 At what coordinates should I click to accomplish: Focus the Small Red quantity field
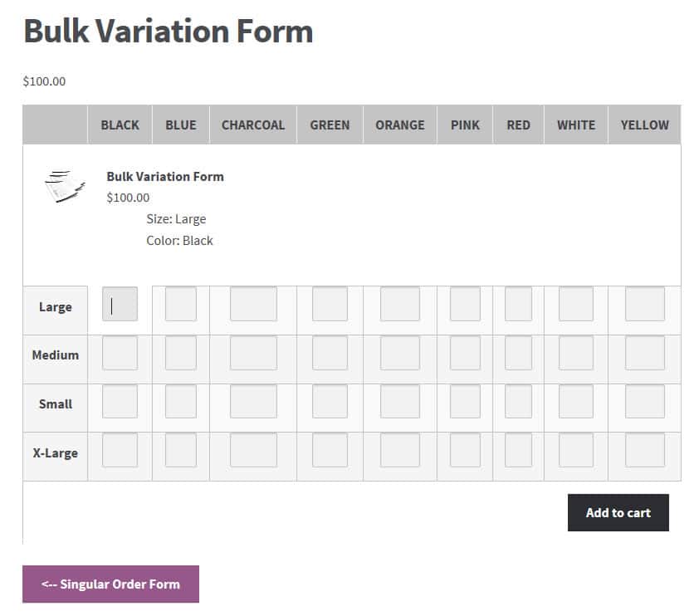(518, 402)
